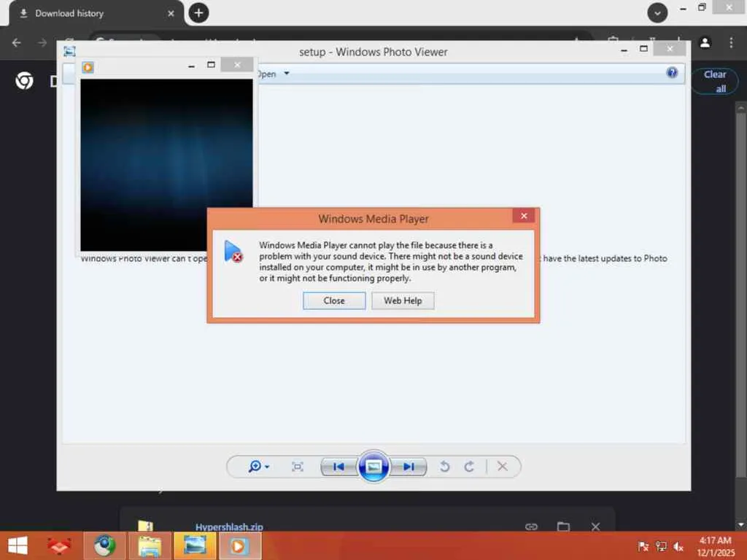Start the slide show with center button
Image resolution: width=747 pixels, height=560 pixels.
pos(373,467)
